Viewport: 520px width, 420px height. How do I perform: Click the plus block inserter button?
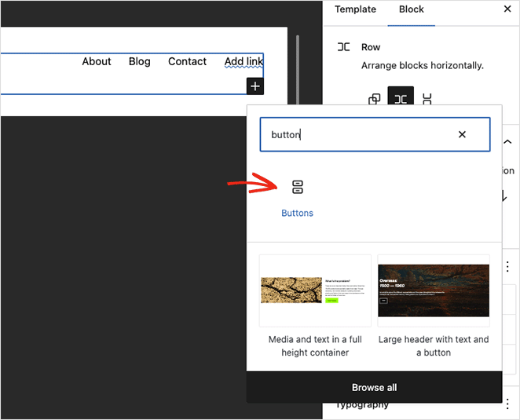coord(255,86)
